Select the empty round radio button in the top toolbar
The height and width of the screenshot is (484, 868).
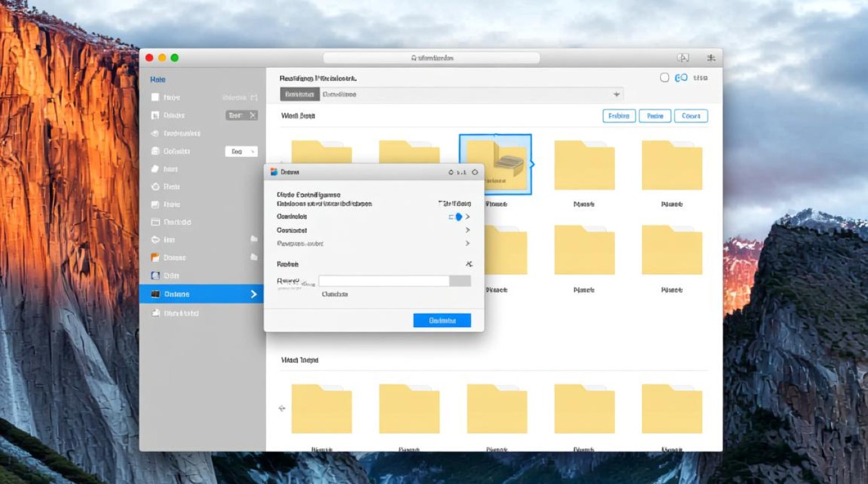(x=664, y=77)
